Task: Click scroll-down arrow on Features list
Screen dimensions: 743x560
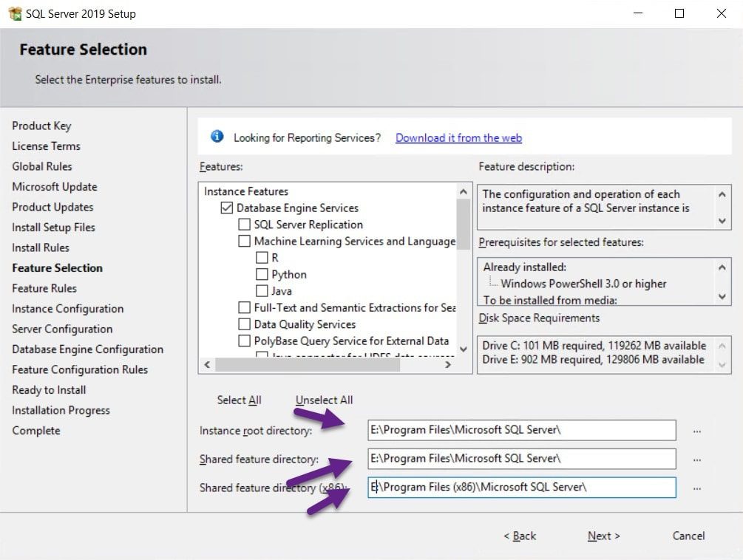Action: point(464,350)
